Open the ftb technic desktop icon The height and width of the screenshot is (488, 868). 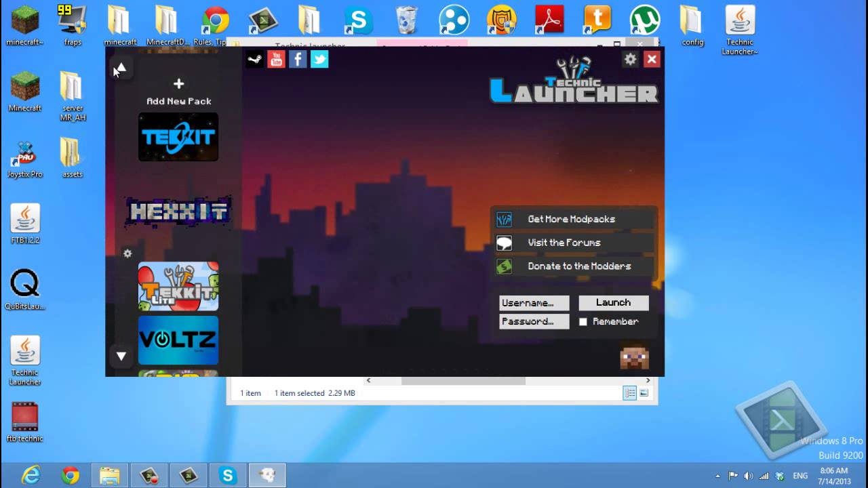point(25,422)
